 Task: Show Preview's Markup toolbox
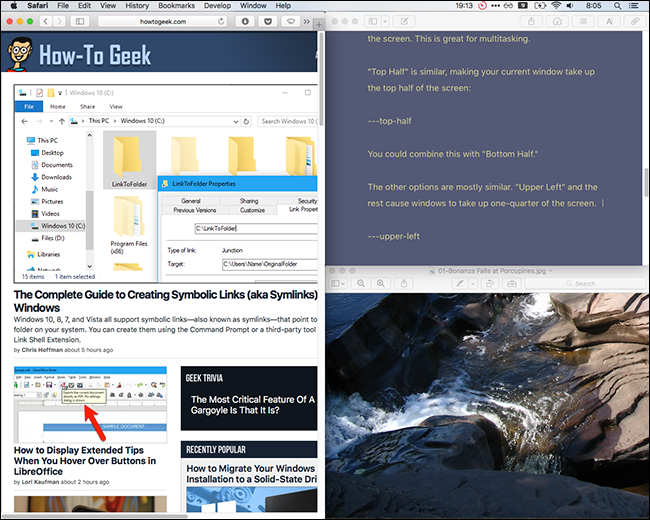(512, 283)
